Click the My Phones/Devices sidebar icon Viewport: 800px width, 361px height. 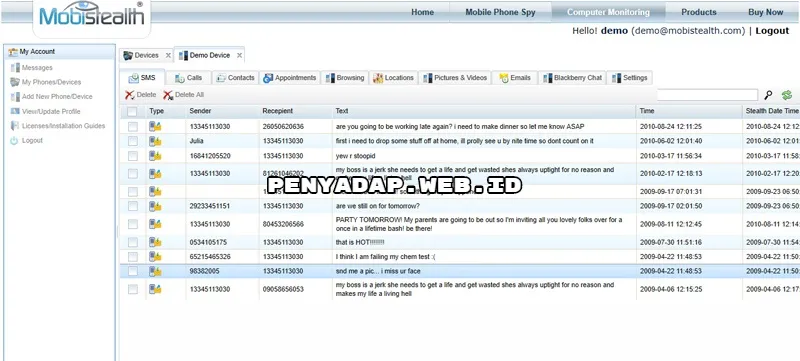(15, 82)
